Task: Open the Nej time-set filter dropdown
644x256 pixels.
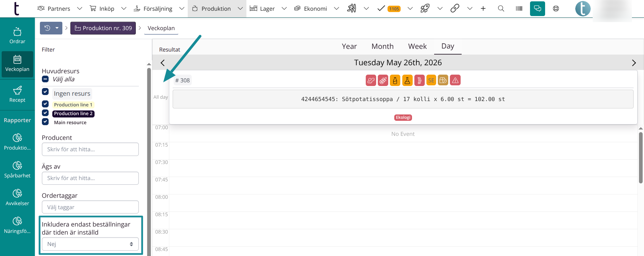Action: (90, 244)
